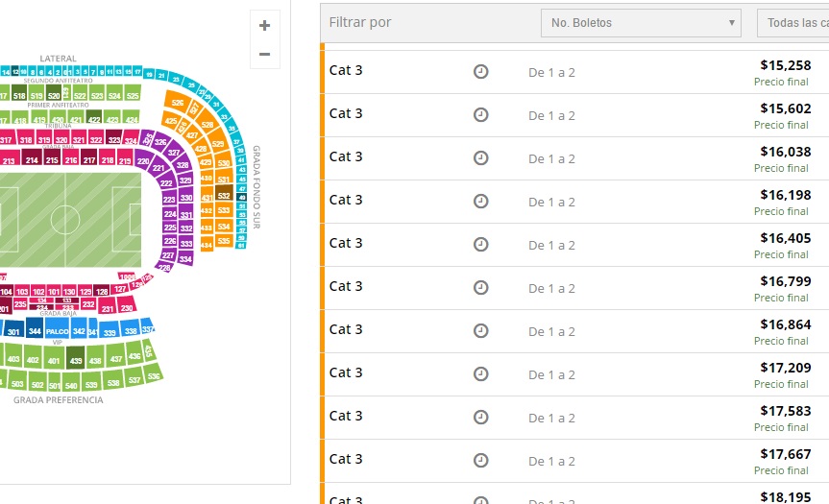Zoom out of the stadium map

pyautogui.click(x=265, y=54)
